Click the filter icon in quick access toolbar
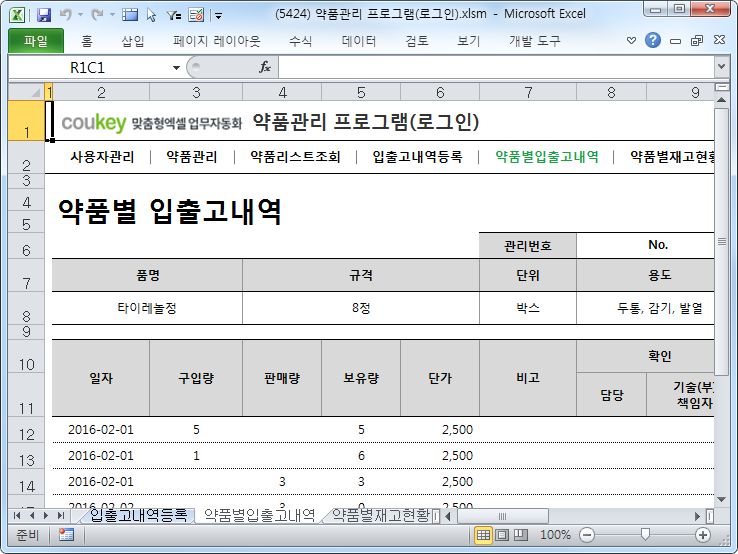This screenshot has width=738, height=554. tap(174, 16)
